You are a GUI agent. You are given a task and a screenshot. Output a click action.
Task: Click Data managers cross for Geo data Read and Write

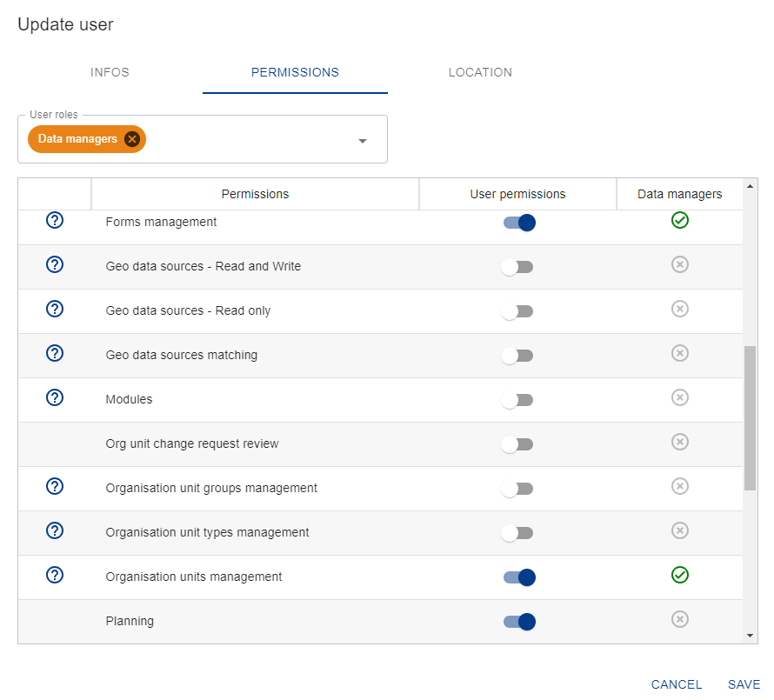tap(680, 264)
